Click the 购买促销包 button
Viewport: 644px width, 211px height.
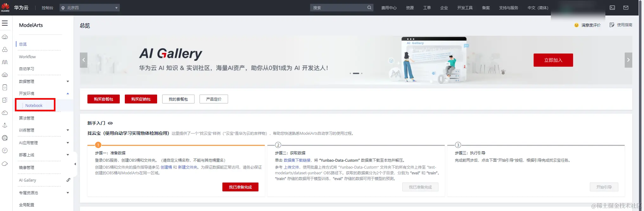click(141, 99)
